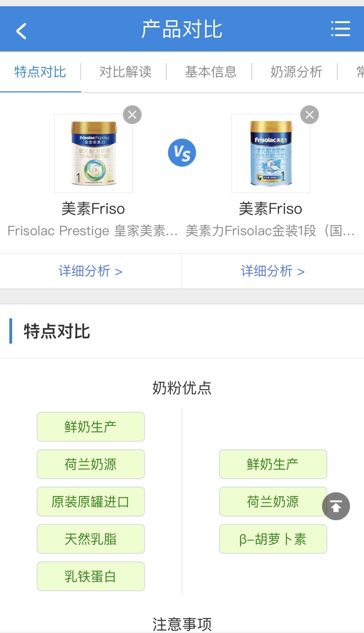Remove Frisolac Prestige product from comparison
364x633 pixels.
pos(132,115)
